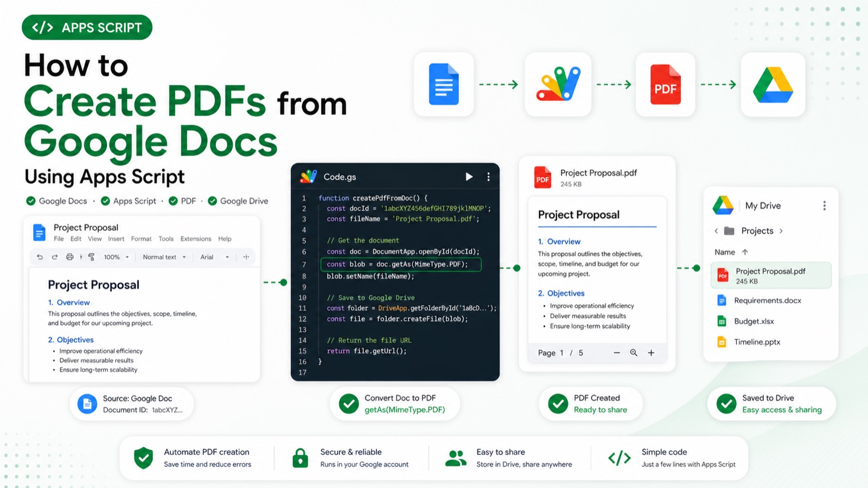Viewport: 868px width, 488px height.
Task: Open the Extensions menu in Docs
Action: click(196, 239)
